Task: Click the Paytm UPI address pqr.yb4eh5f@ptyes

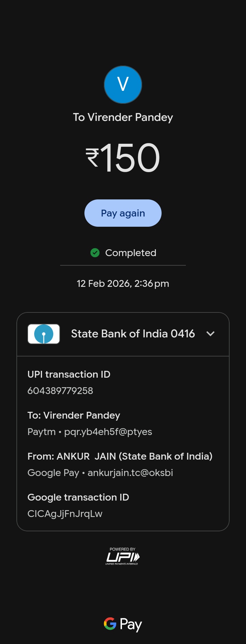Action: (x=108, y=432)
